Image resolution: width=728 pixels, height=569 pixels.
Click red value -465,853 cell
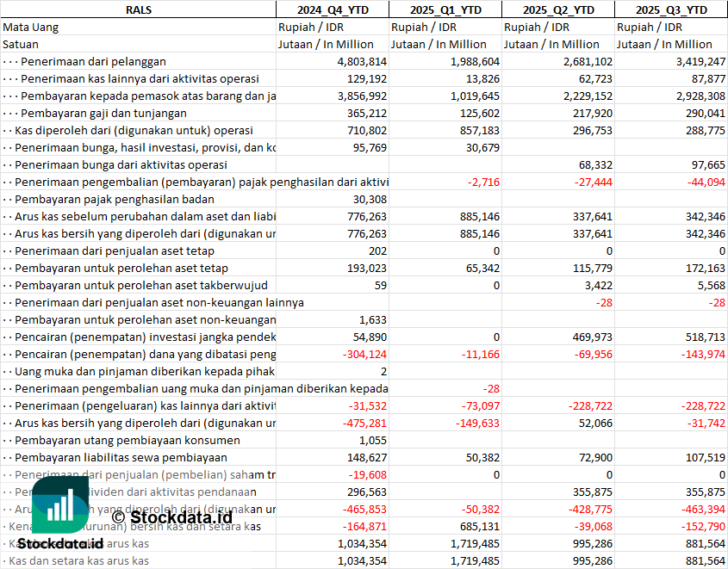coord(333,508)
